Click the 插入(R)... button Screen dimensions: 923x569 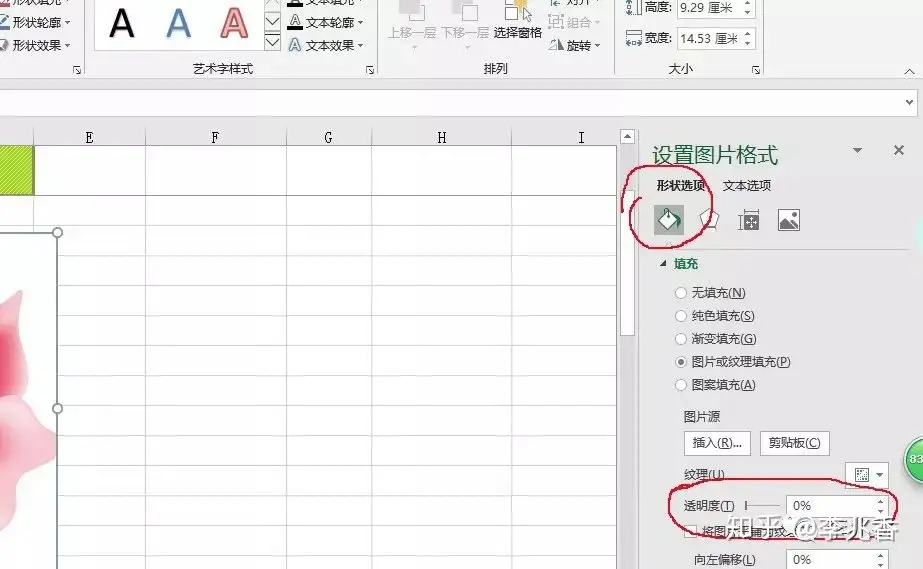[717, 443]
